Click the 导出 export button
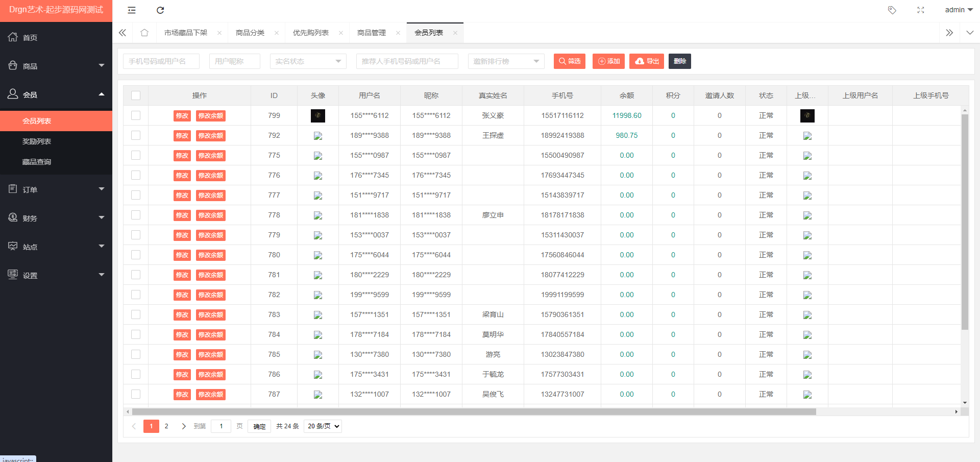Image resolution: width=980 pixels, height=462 pixels. (646, 61)
